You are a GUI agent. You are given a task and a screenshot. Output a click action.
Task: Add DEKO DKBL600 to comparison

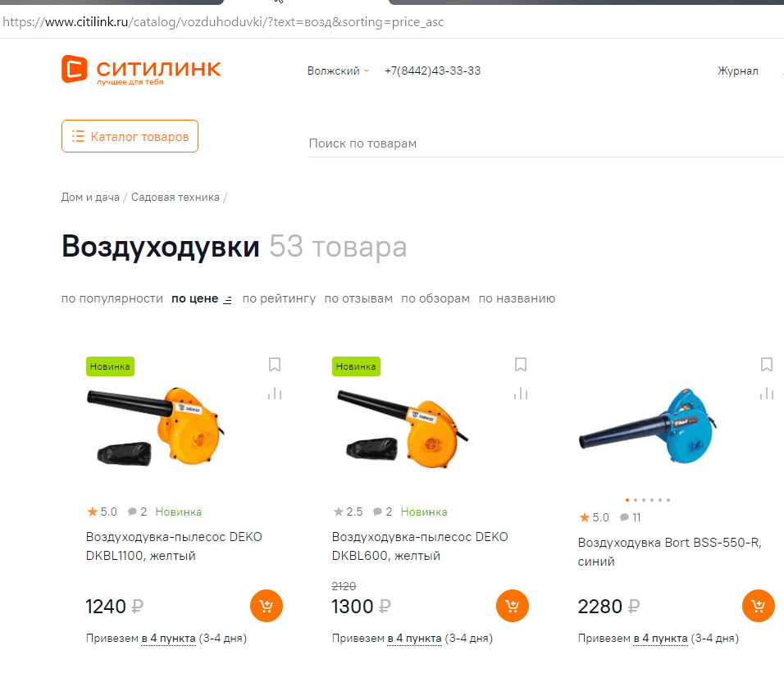[x=521, y=393]
